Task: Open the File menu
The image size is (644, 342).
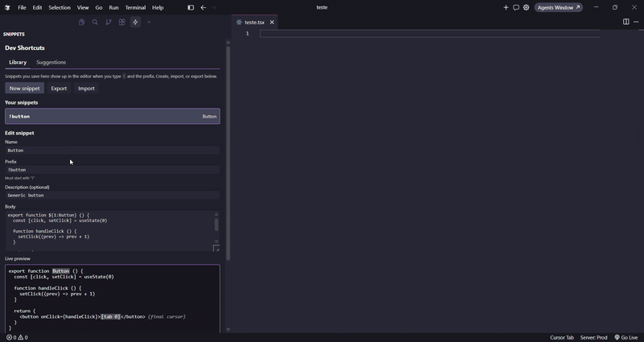Action: (22, 7)
